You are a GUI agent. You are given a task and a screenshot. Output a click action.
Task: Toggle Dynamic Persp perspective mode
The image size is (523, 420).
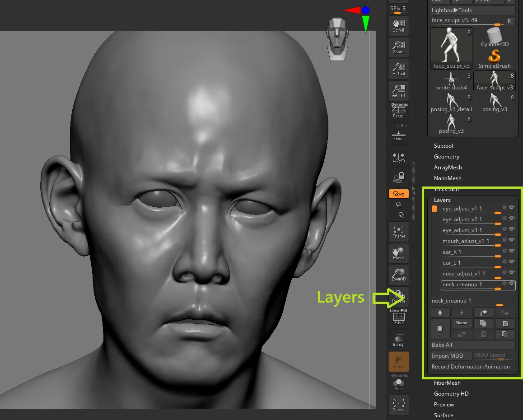399,111
